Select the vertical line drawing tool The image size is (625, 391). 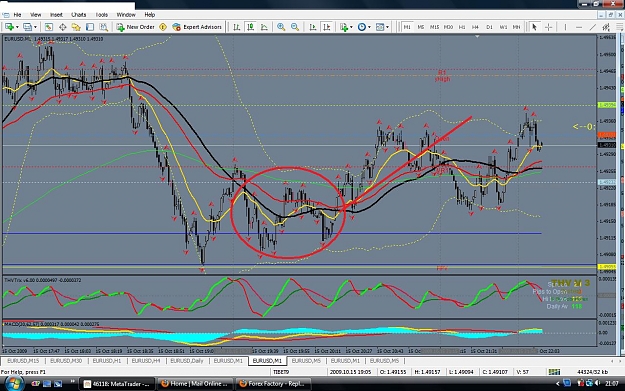coord(565,27)
